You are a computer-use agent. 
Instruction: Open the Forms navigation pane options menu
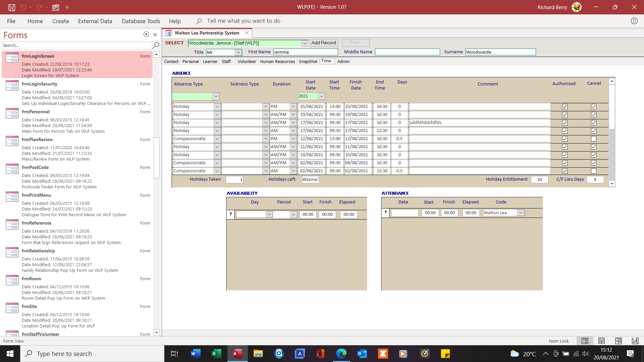pos(146,34)
